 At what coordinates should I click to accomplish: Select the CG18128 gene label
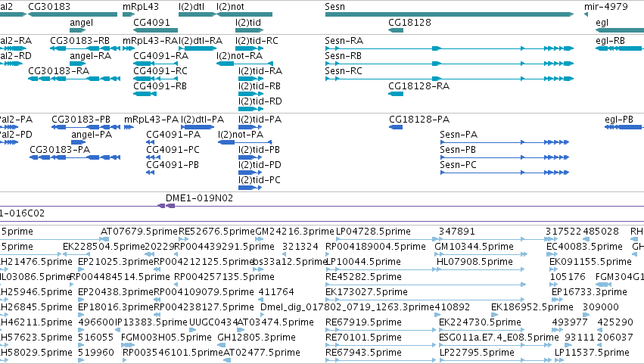tap(409, 22)
